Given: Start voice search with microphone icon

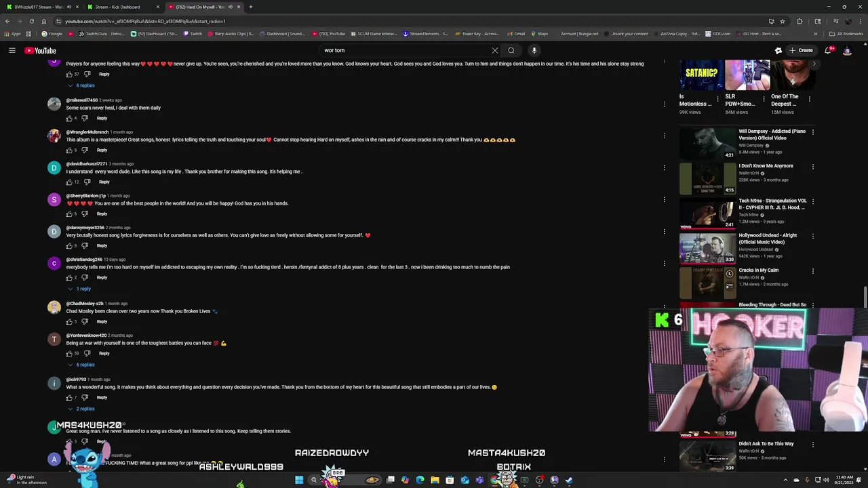Looking at the screenshot, I should pos(534,50).
